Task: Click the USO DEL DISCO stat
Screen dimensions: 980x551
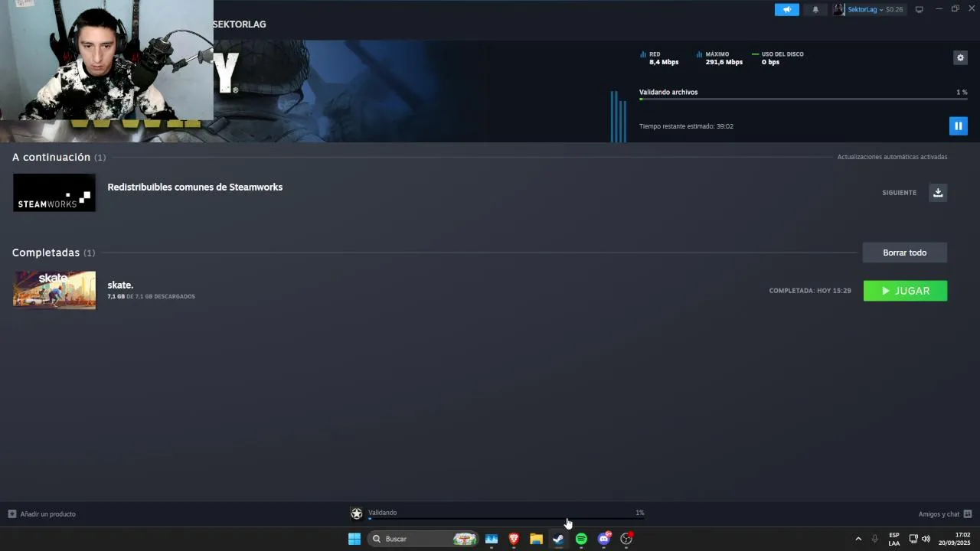Action: click(778, 58)
